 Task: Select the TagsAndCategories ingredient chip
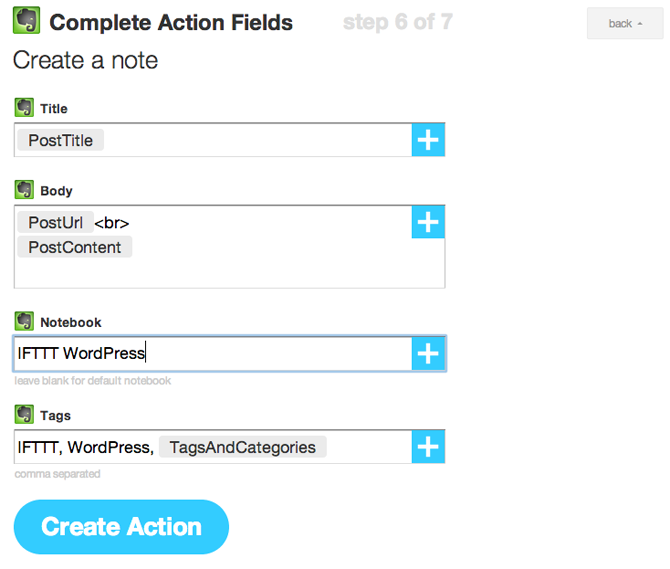(242, 447)
